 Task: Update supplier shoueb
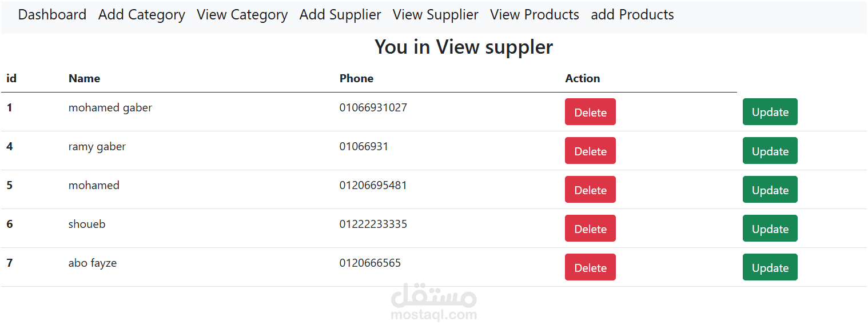click(770, 228)
